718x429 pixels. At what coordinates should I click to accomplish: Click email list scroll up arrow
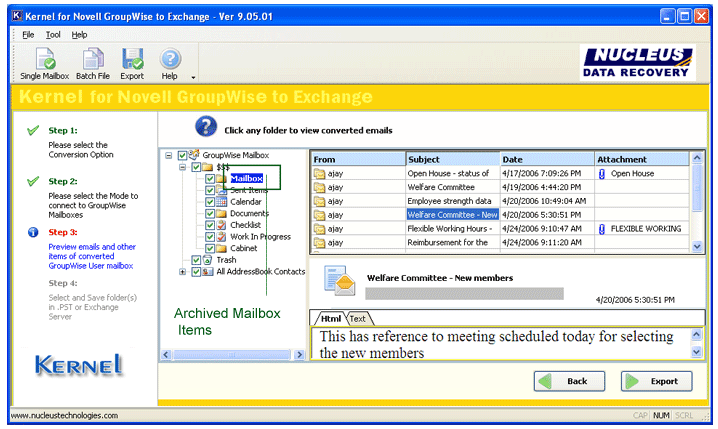point(697,158)
